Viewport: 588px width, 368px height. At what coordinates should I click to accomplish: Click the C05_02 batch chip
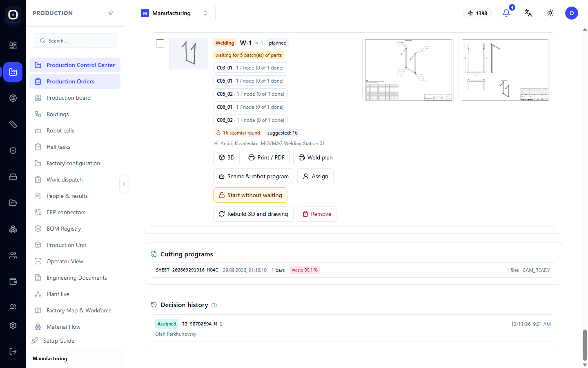point(250,94)
